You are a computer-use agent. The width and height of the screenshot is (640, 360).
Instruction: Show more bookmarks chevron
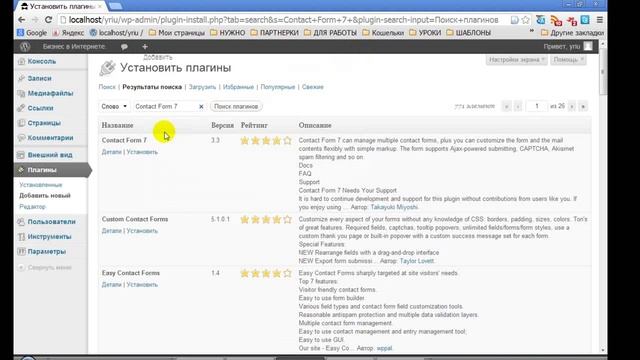pyautogui.click(x=531, y=32)
